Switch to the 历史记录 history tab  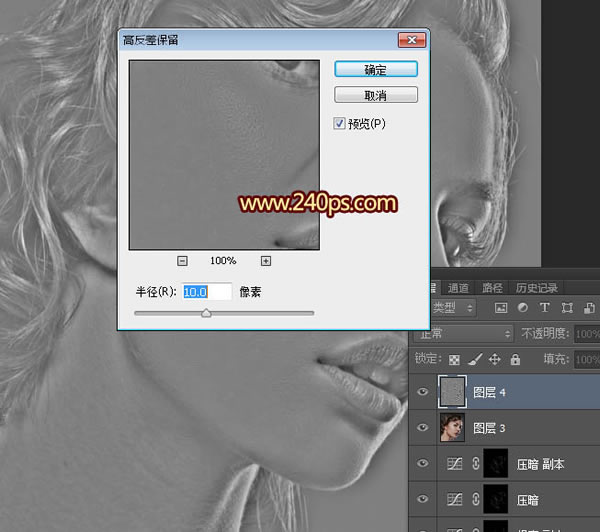[x=536, y=288]
